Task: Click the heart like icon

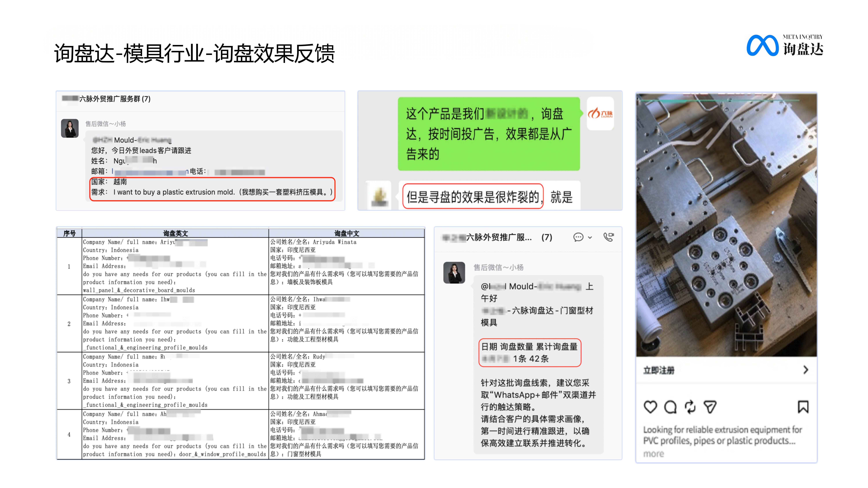Action: point(650,407)
